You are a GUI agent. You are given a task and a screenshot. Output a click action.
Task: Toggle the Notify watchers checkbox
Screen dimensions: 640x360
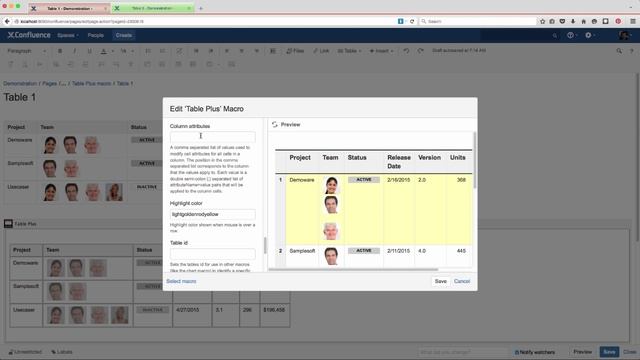[x=517, y=352]
